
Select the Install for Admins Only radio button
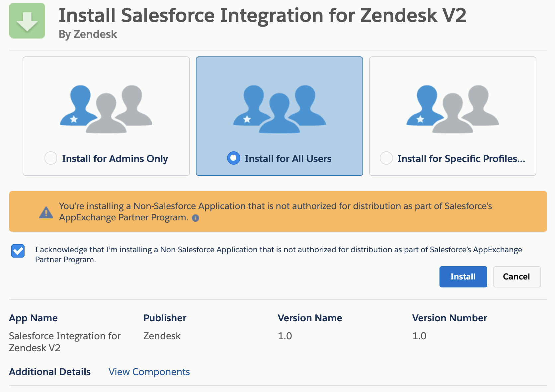(50, 158)
